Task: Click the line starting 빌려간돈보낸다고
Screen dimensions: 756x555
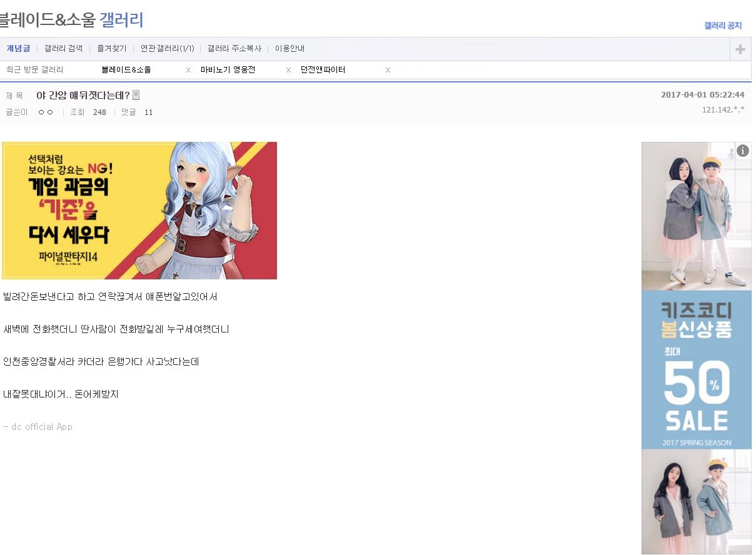Action: pyautogui.click(x=110, y=297)
